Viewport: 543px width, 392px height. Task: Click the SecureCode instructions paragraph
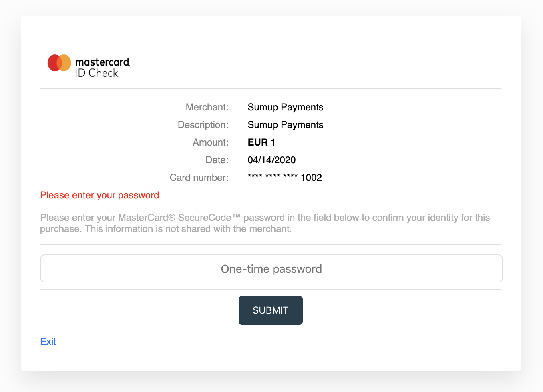pyautogui.click(x=264, y=223)
